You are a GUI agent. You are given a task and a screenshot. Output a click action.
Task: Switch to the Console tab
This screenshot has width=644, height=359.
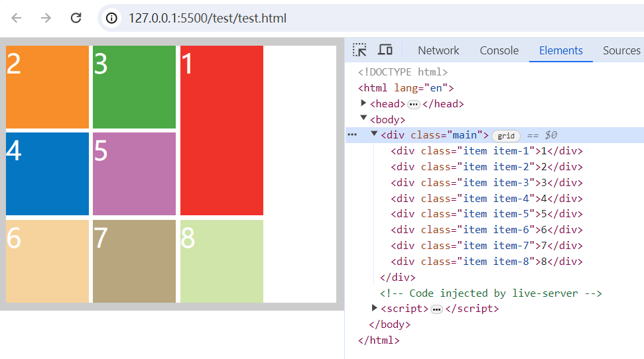click(x=499, y=50)
